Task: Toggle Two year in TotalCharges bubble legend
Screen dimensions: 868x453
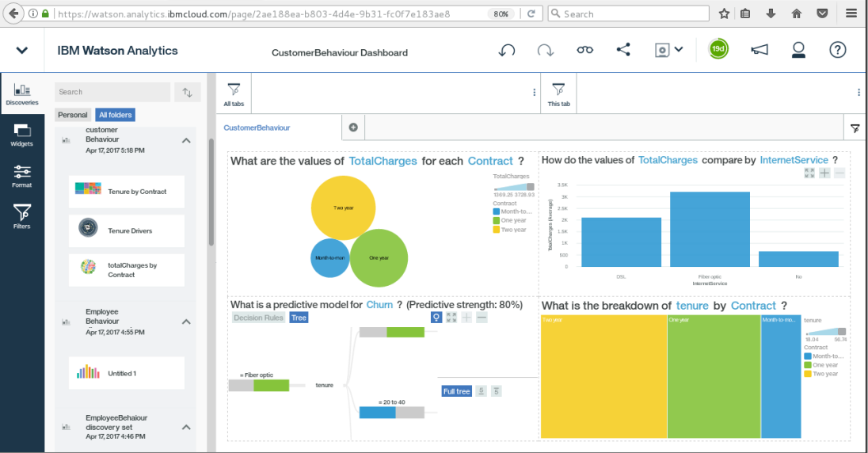Action: click(509, 229)
